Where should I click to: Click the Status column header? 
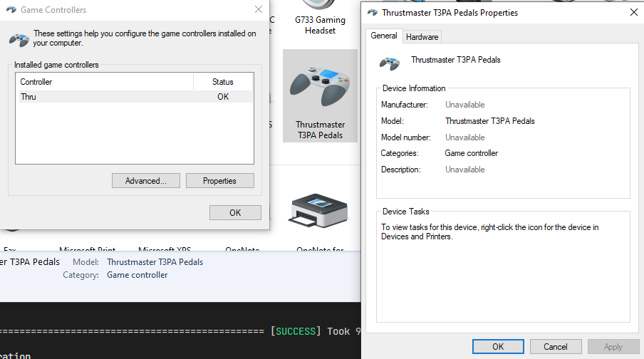tap(223, 82)
